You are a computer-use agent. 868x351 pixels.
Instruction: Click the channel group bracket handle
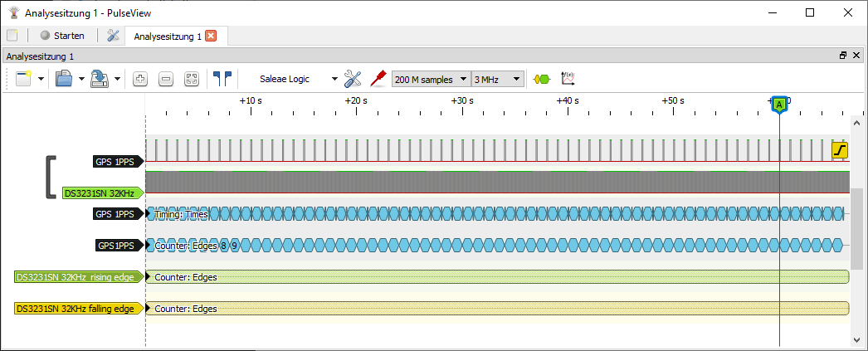point(51,178)
